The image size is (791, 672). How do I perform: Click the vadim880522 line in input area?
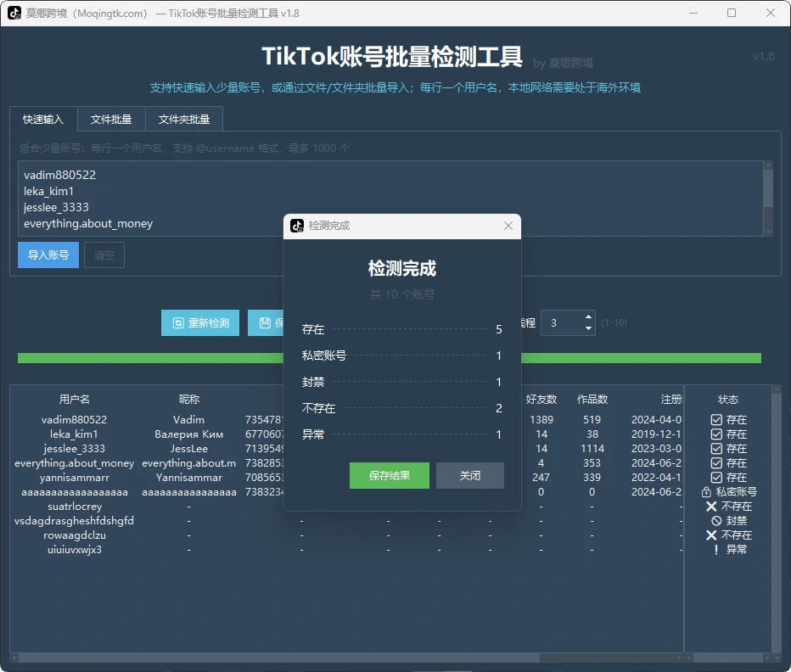coord(59,175)
